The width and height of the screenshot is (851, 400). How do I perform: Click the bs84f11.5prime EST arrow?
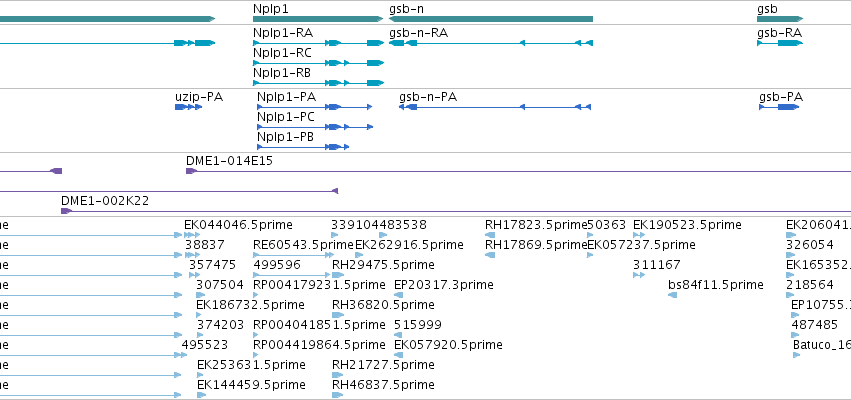point(672,295)
